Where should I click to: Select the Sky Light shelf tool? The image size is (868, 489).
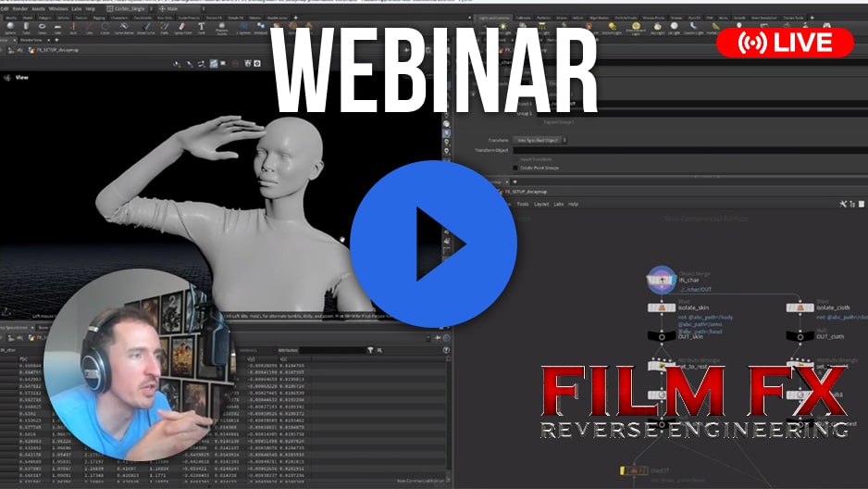coord(658,28)
